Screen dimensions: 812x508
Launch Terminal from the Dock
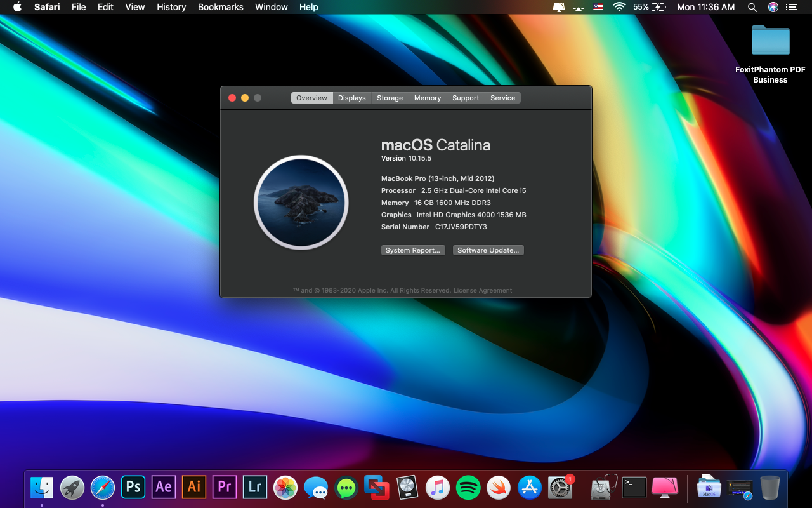(634, 488)
